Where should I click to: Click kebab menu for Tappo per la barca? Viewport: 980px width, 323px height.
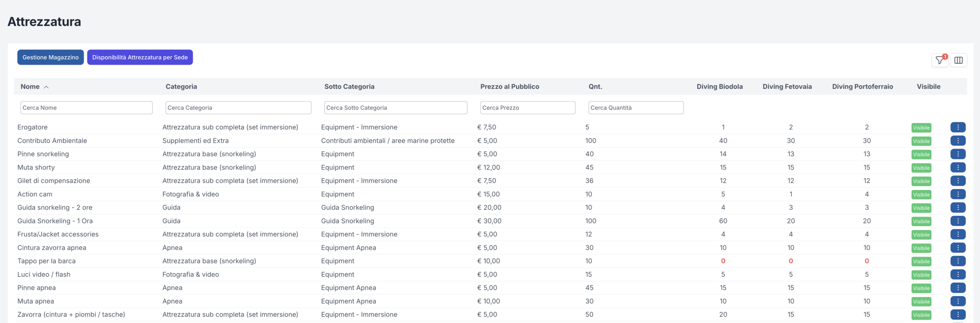(957, 261)
